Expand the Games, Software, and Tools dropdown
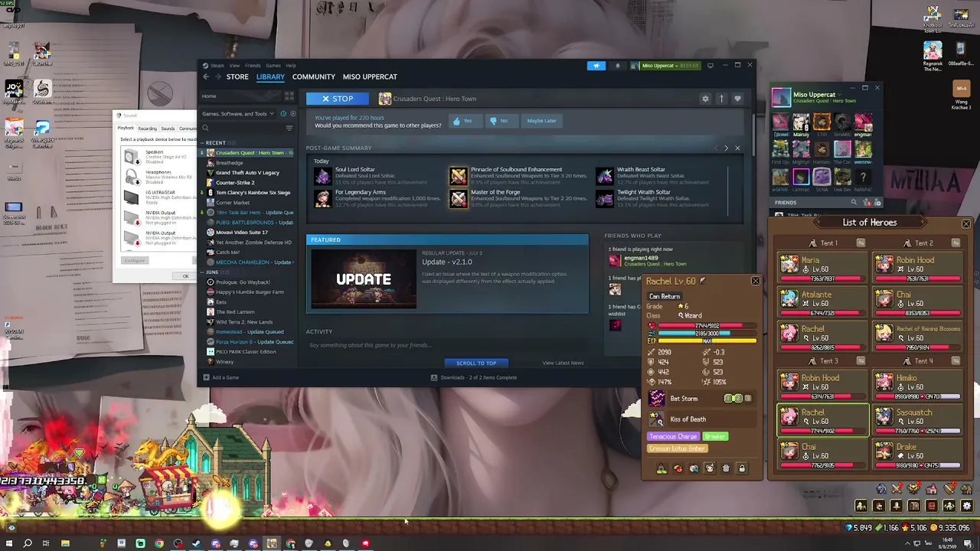This screenshot has height=551, width=980. click(x=238, y=114)
